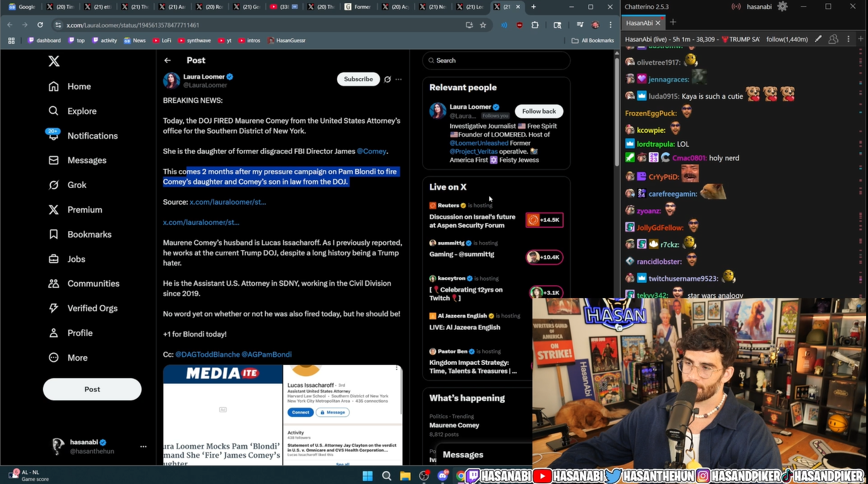Go back using the post's back arrow
The image size is (868, 484).
tap(168, 60)
